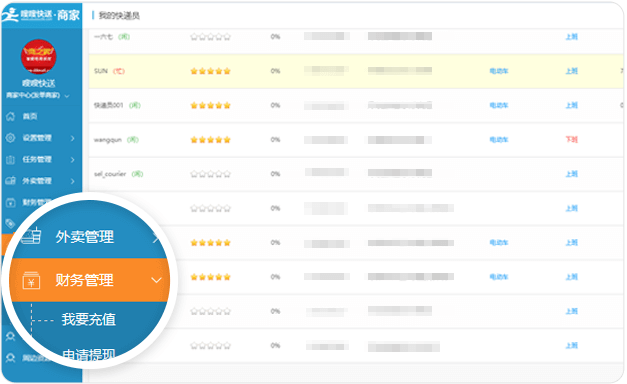
Task: Click the 设置管理 gear icon
Action: coord(11,138)
